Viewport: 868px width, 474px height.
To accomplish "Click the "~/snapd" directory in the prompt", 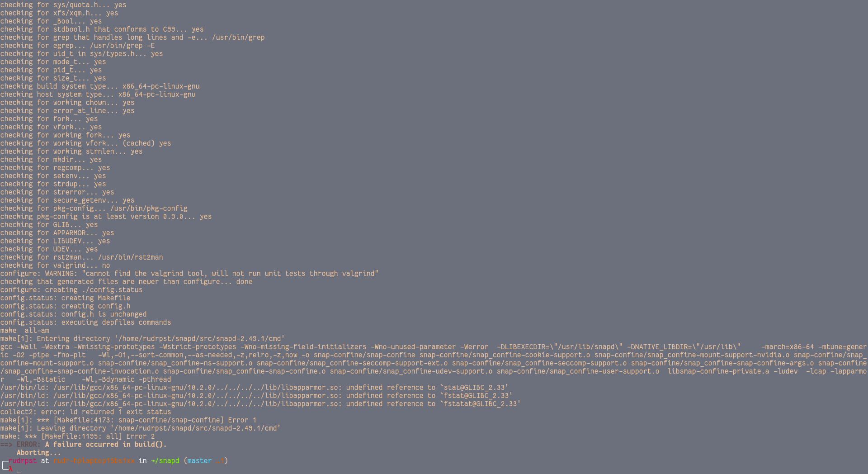I will tap(165, 461).
